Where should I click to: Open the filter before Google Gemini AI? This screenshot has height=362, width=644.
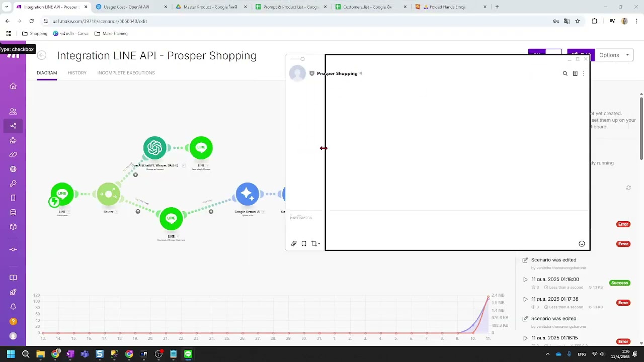(211, 212)
